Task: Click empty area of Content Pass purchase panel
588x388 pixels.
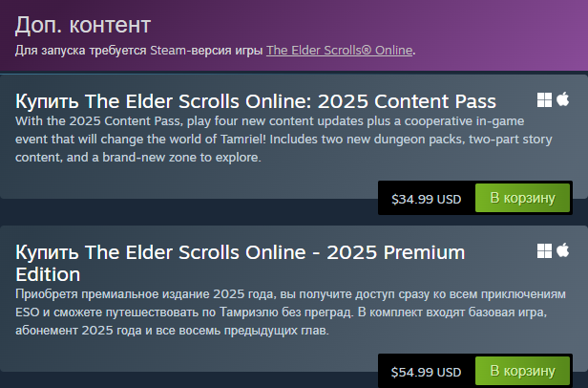Action: (x=187, y=181)
